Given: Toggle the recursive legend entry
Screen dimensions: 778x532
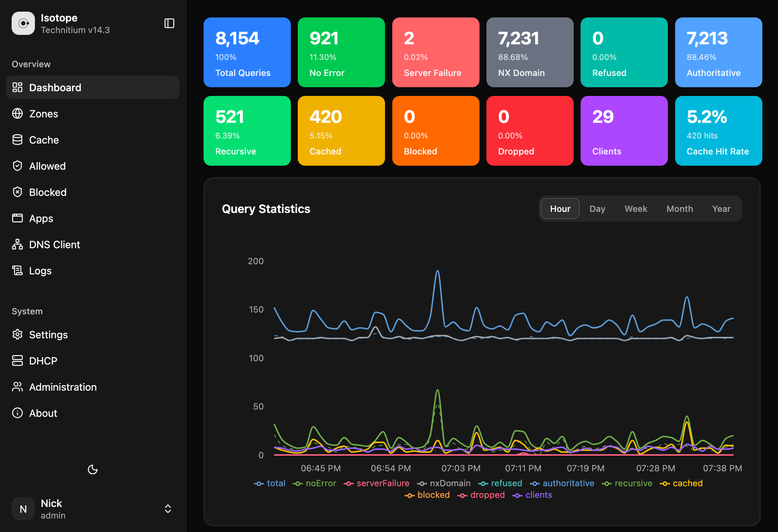Looking at the screenshot, I should pos(627,483).
